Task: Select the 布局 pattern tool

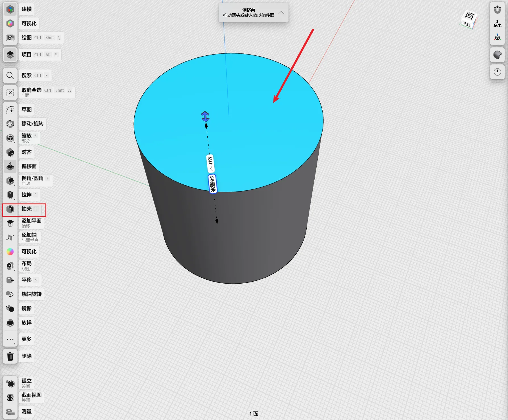Action: point(10,266)
